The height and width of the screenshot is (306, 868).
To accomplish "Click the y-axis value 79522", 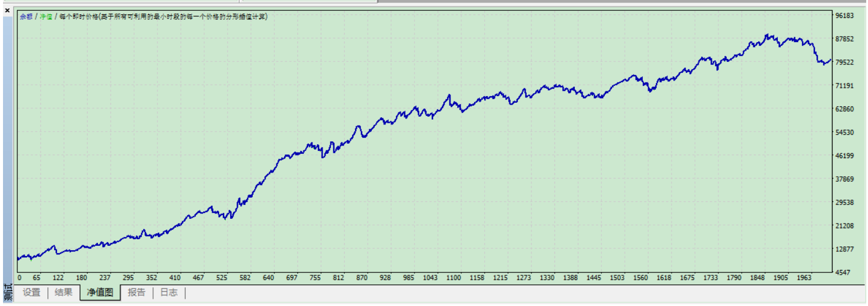I will pyautogui.click(x=844, y=63).
